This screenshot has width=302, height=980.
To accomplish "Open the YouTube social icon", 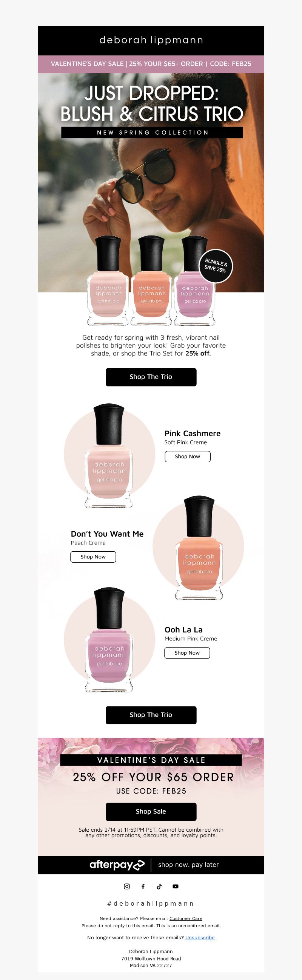I will pyautogui.click(x=175, y=886).
